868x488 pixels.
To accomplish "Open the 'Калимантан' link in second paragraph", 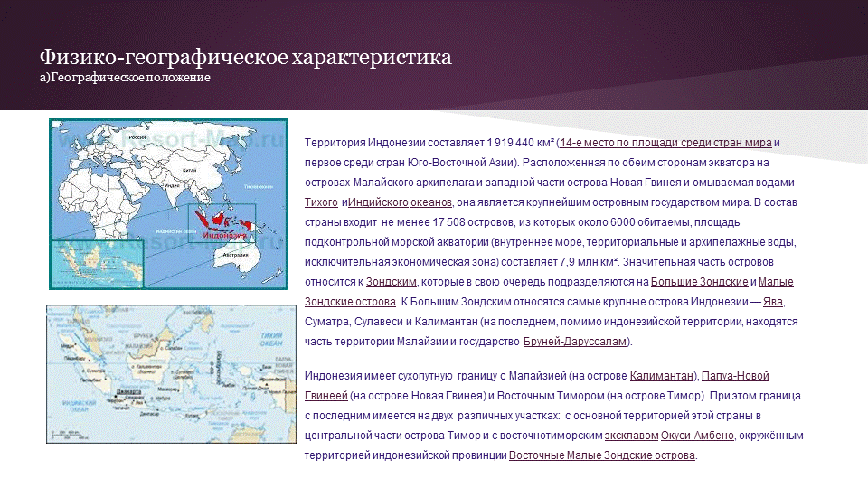I will (662, 376).
